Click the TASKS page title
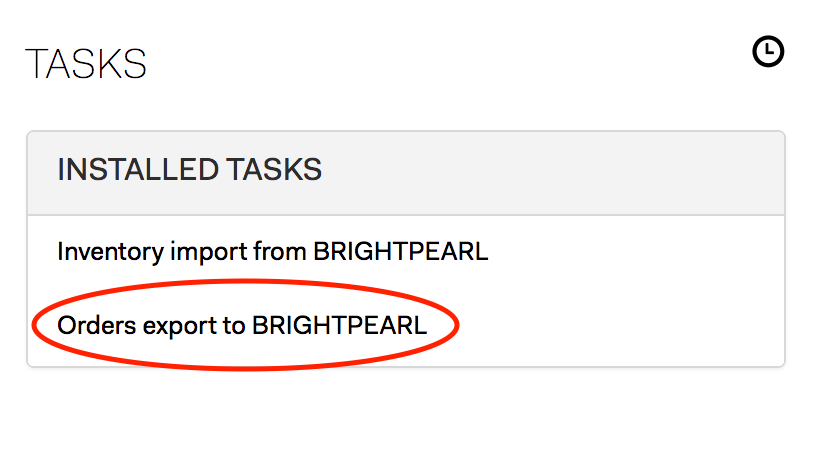The width and height of the screenshot is (822, 462). (85, 64)
